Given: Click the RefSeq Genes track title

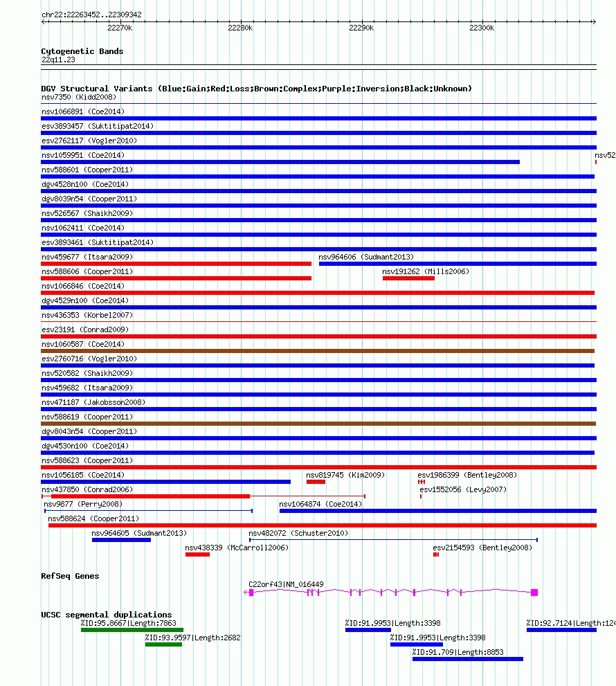Looking at the screenshot, I should click(70, 576).
